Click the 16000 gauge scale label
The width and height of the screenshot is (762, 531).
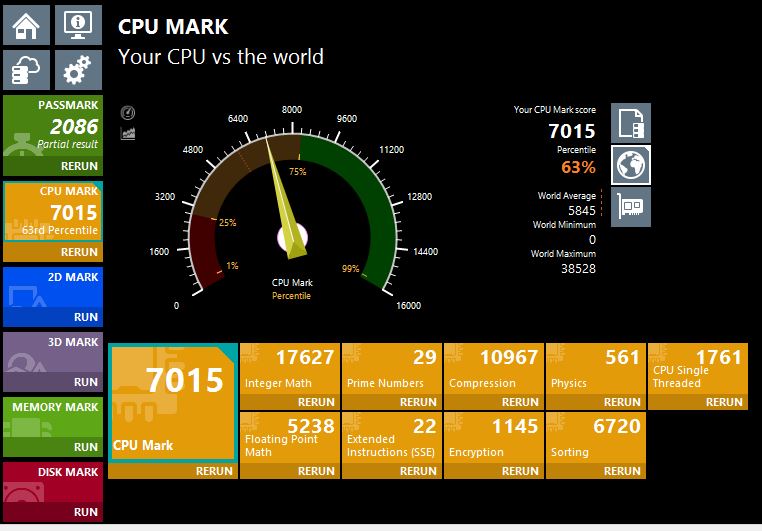408,306
